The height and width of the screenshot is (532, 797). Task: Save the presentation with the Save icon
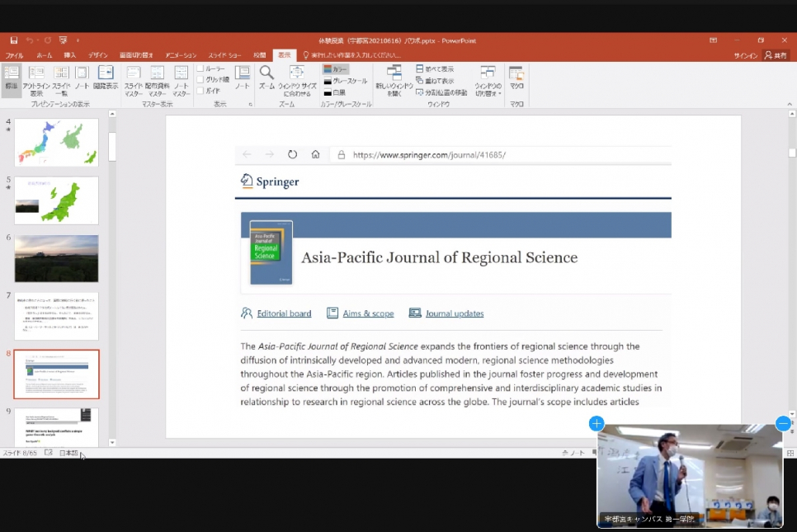[x=14, y=40]
